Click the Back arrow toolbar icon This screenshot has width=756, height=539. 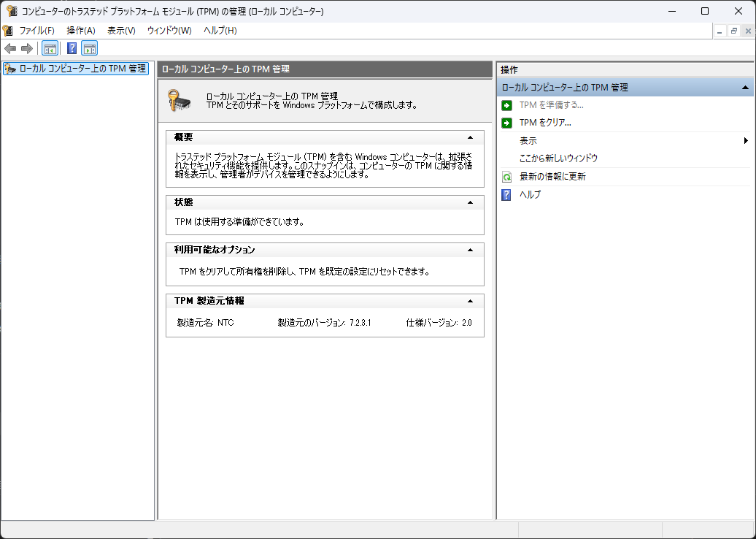[x=10, y=49]
